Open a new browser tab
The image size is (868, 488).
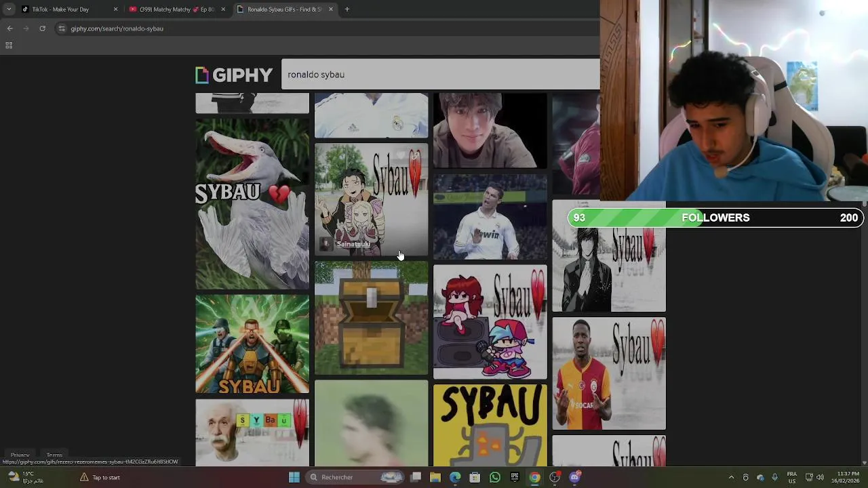pyautogui.click(x=347, y=9)
